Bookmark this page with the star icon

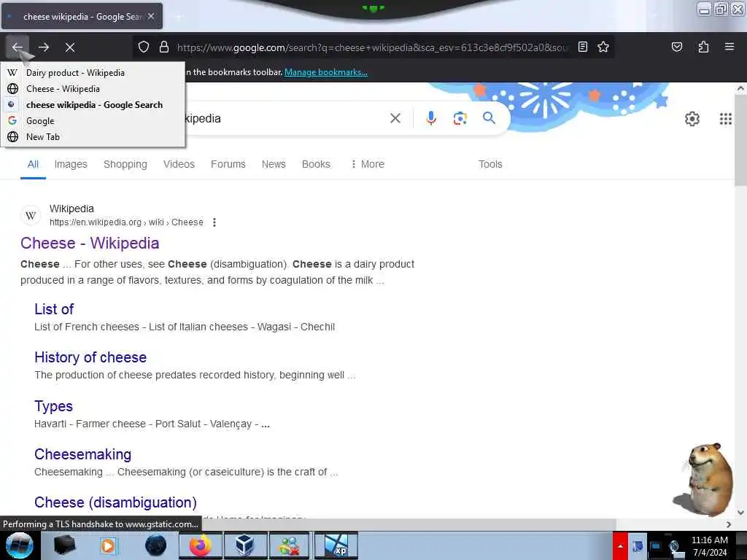coord(603,47)
